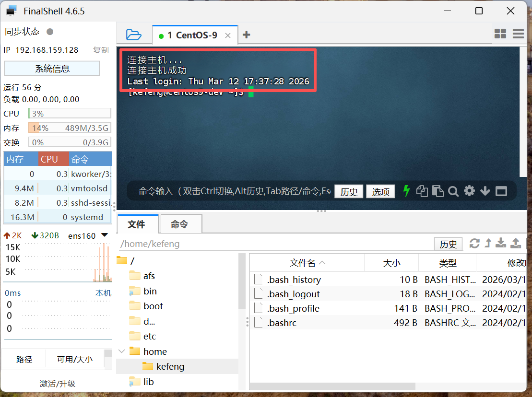Open the hamburger main menu

518,34
